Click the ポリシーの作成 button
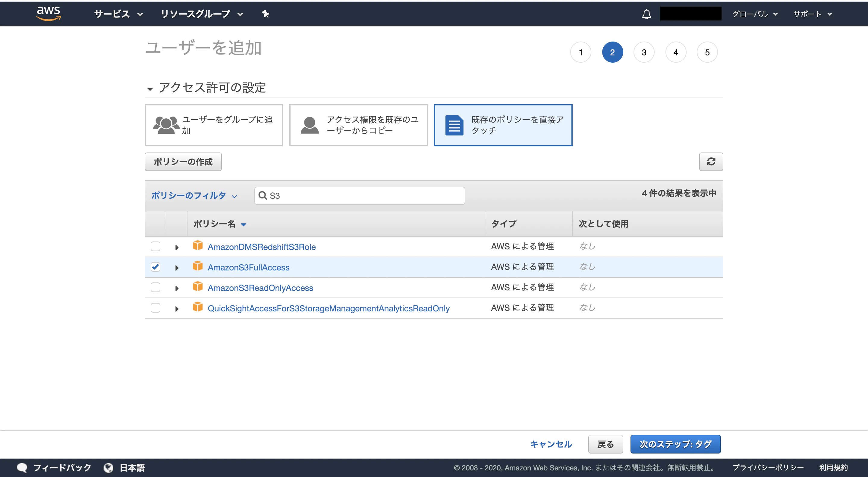This screenshot has width=868, height=477. pyautogui.click(x=183, y=162)
